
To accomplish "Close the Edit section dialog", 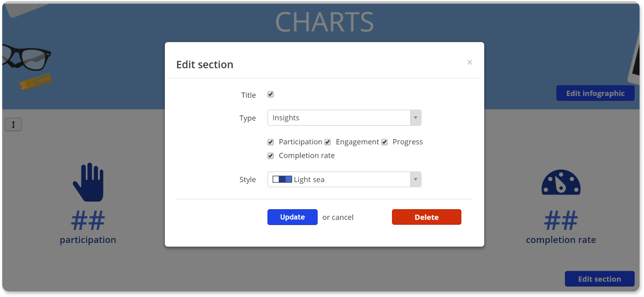I will pyautogui.click(x=469, y=62).
